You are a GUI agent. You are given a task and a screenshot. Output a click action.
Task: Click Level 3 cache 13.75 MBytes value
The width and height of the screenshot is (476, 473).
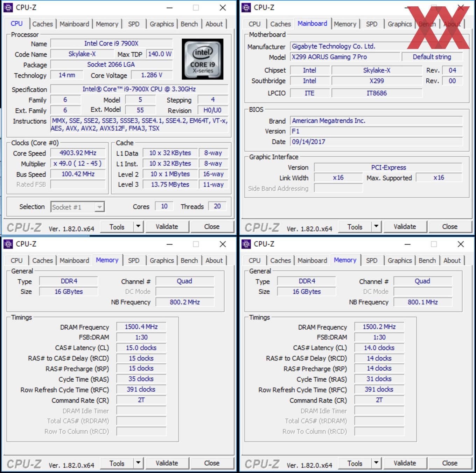(170, 184)
